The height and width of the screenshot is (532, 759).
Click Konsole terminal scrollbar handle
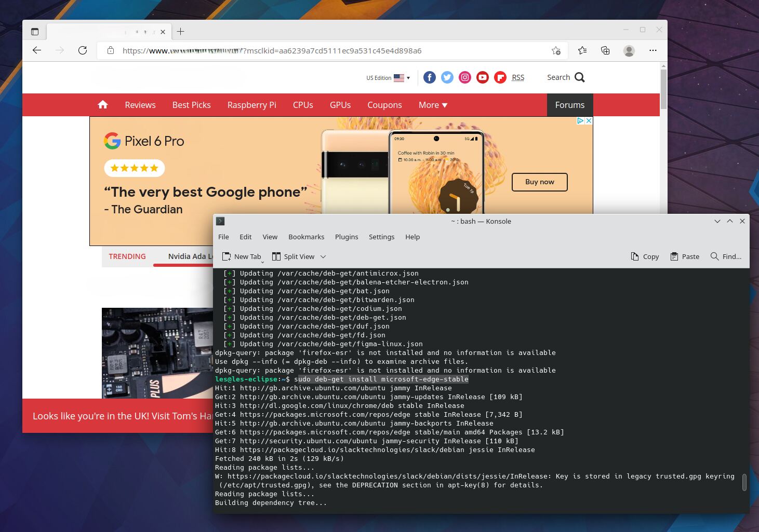pyautogui.click(x=744, y=482)
